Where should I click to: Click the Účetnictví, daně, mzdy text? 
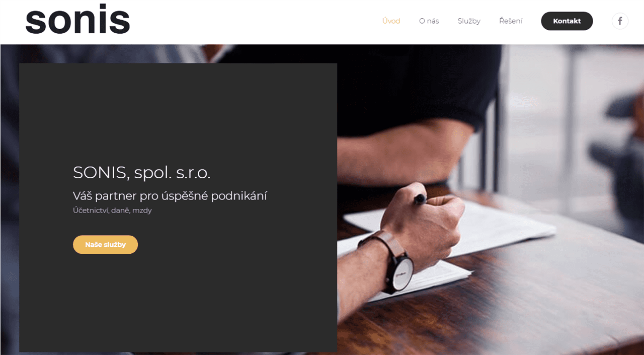pyautogui.click(x=112, y=210)
